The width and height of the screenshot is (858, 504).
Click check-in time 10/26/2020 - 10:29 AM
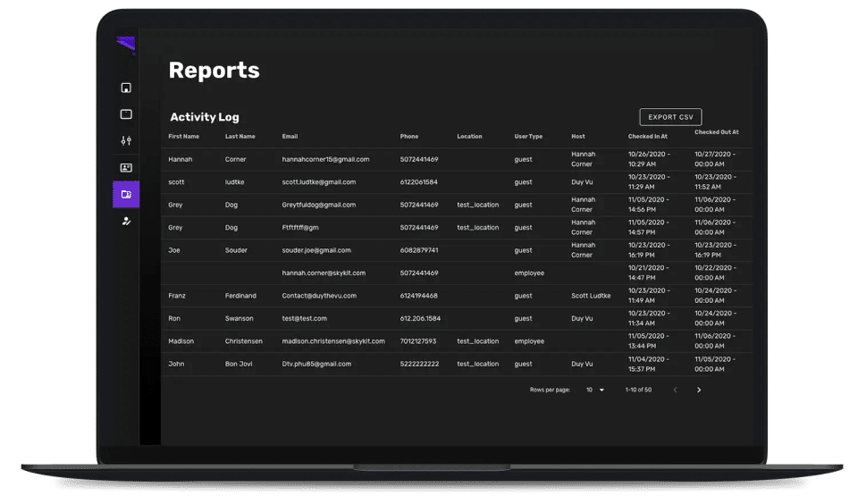click(x=649, y=159)
